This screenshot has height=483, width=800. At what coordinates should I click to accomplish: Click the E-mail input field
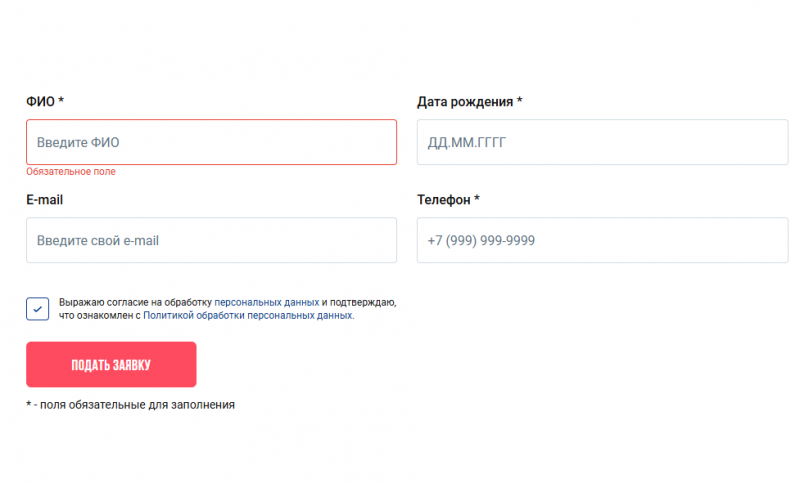coord(211,240)
